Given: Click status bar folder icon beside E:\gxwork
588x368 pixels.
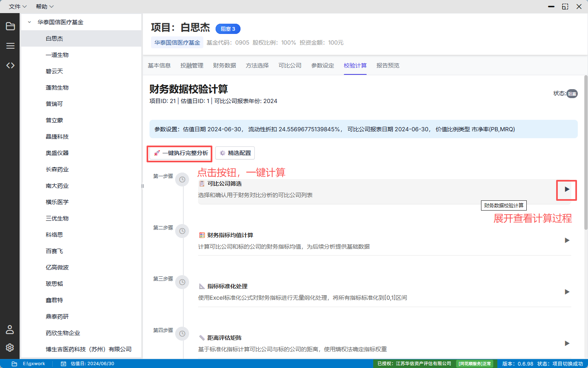Looking at the screenshot, I should (x=14, y=364).
